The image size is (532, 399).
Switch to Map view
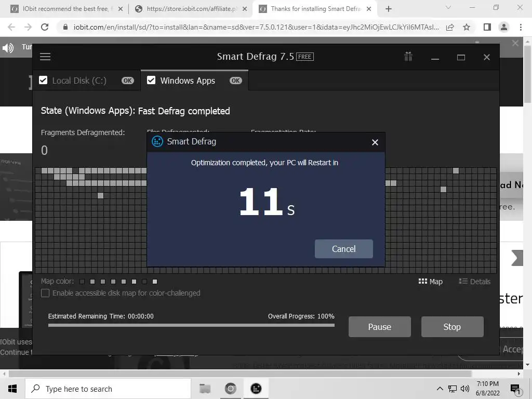(431, 282)
